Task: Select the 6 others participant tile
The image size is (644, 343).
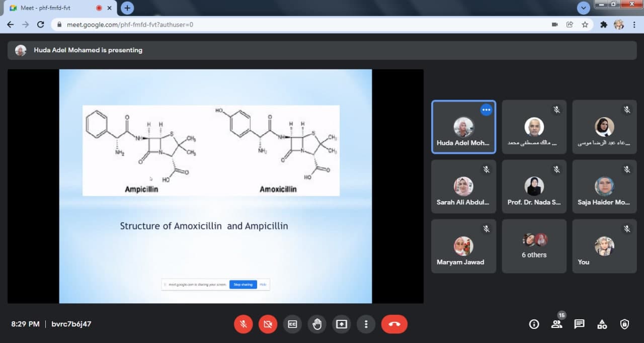Action: point(534,246)
